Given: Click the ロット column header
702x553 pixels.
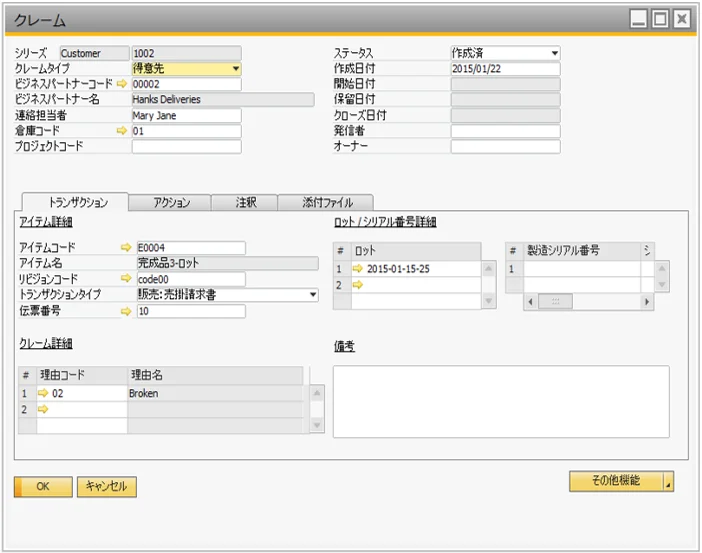Looking at the screenshot, I should click(416, 251).
